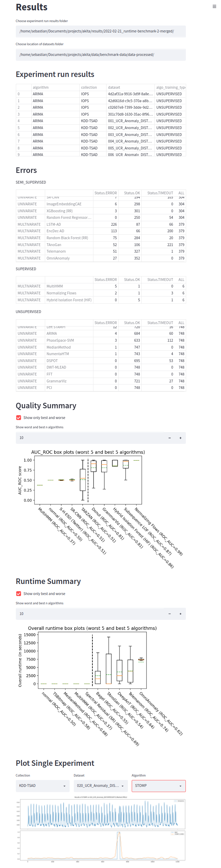The image size is (221, 868).
Task: Click the Runtime Summary number field showing 10
Action: click(x=90, y=614)
